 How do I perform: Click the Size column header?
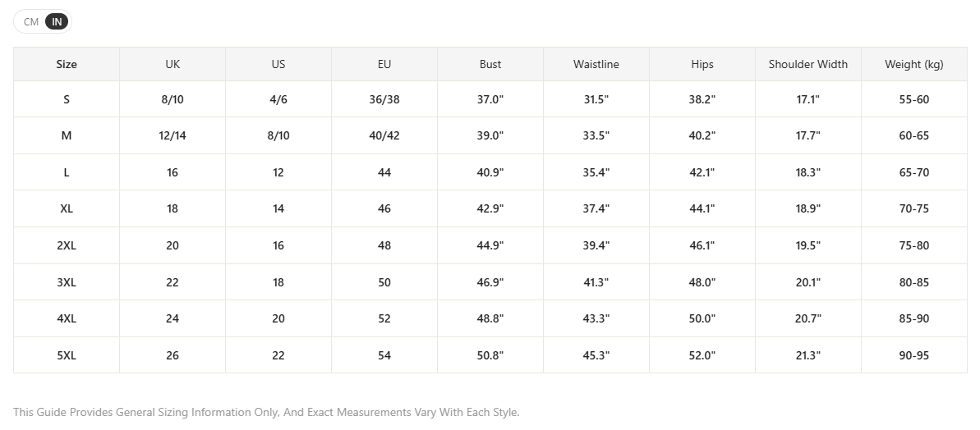click(x=67, y=64)
